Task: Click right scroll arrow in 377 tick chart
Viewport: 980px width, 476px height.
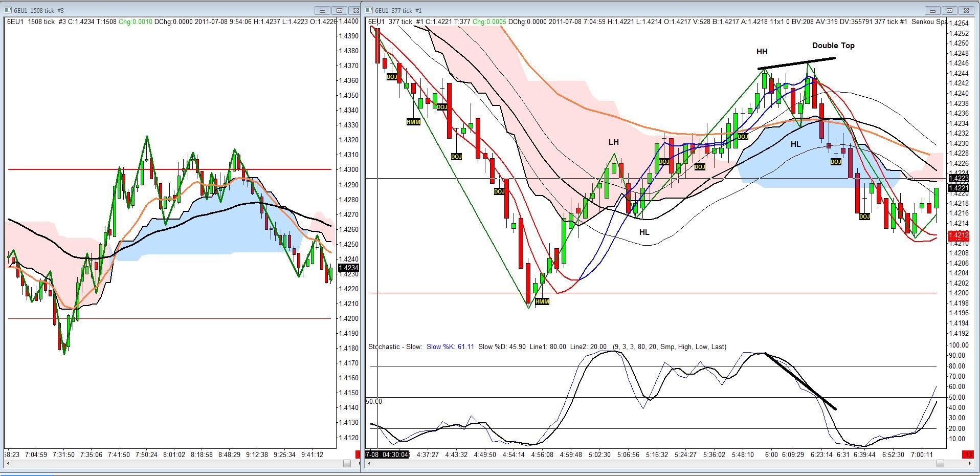Action: coord(971,463)
